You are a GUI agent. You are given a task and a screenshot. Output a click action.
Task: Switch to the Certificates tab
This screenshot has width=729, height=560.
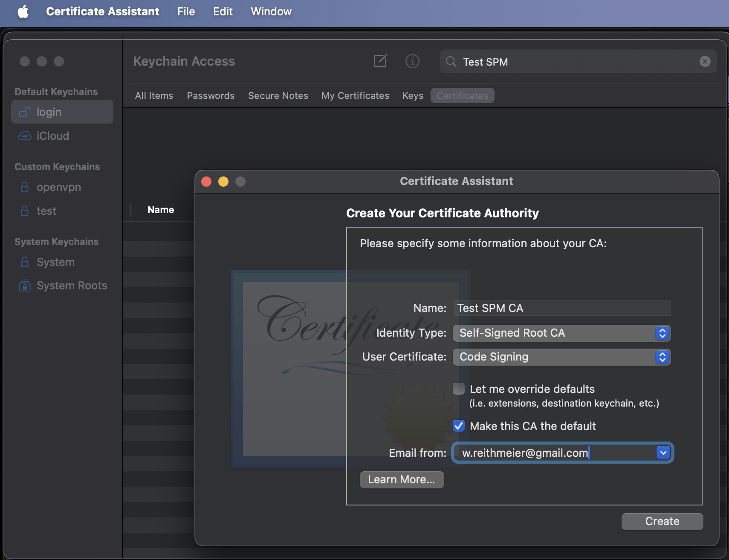tap(462, 95)
